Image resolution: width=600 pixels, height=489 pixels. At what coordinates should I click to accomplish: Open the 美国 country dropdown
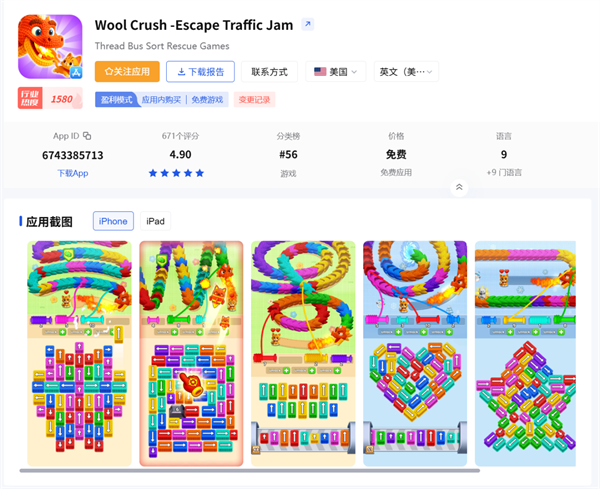tap(336, 72)
